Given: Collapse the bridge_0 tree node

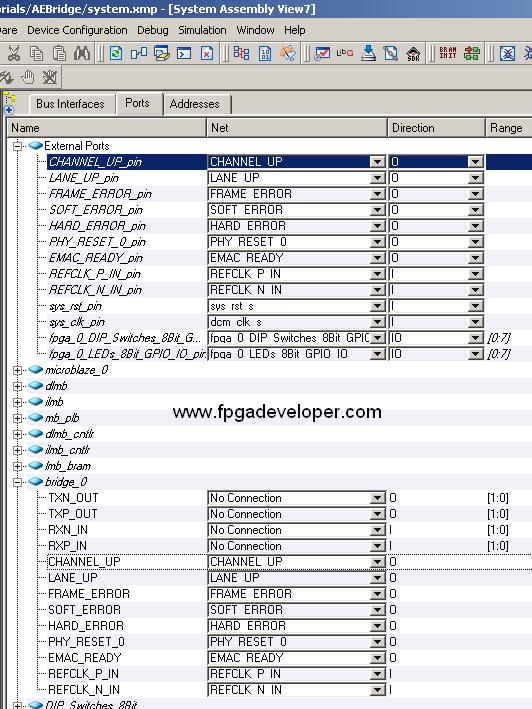Looking at the screenshot, I should click(x=18, y=482).
